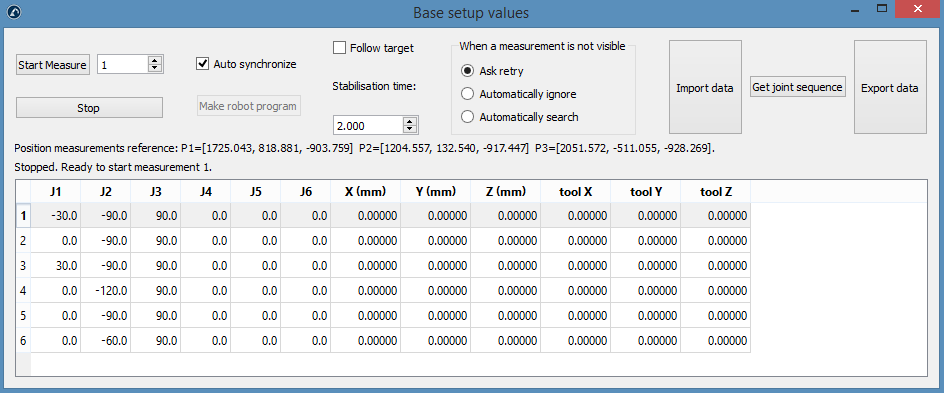Select the J6 column header
This screenshot has height=393, width=944.
(x=306, y=192)
